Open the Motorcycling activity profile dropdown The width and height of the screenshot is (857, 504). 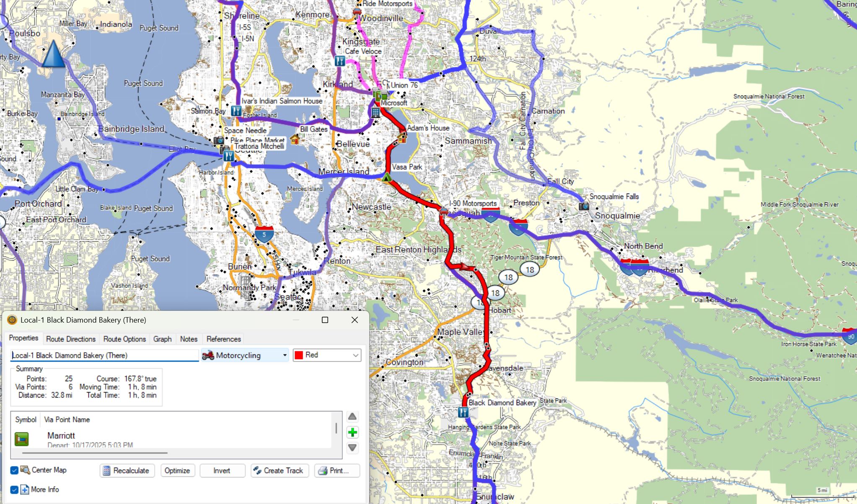click(245, 355)
